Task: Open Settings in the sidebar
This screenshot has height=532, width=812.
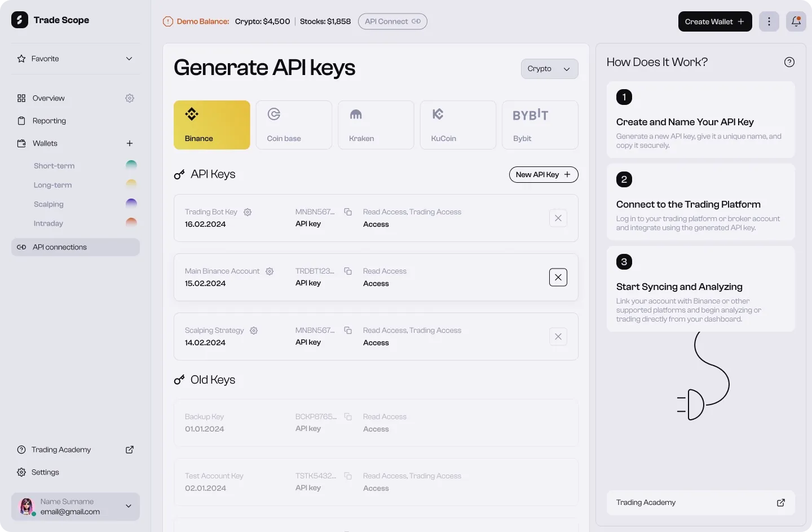Action: click(45, 472)
